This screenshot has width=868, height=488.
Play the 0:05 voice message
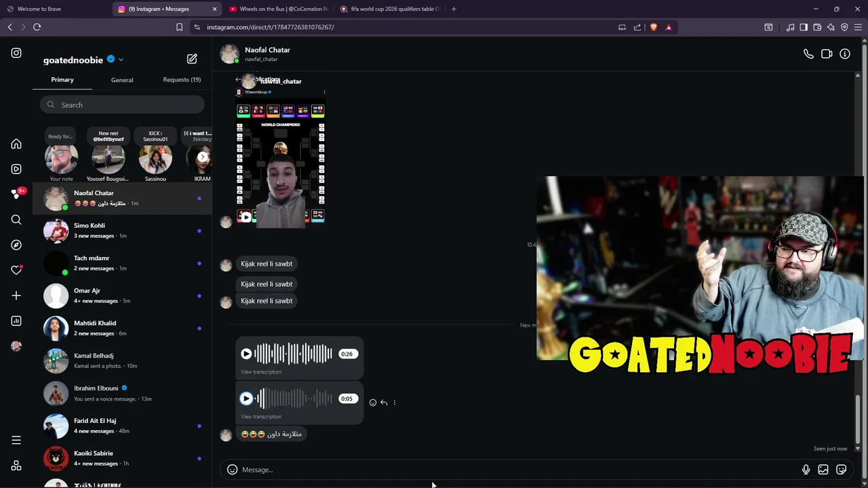tap(246, 399)
